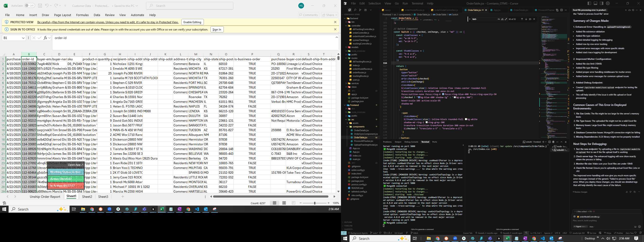Switch to Problems tab in Cursor panel
Viewport: 644px width, 242px height.
387,142
